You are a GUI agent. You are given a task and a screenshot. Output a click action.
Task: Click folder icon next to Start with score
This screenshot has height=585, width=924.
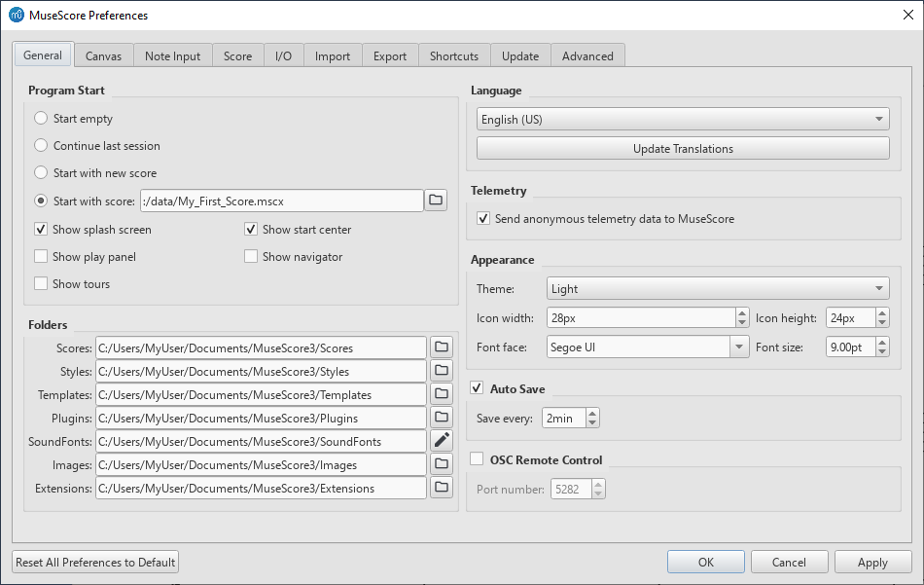click(436, 201)
